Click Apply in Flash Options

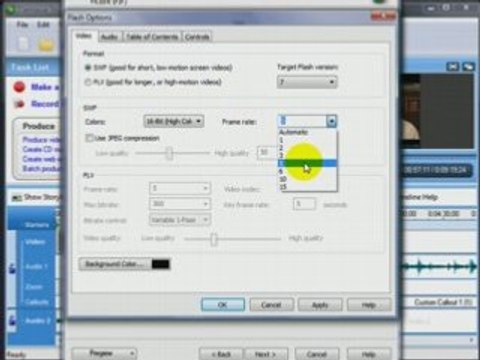pos(320,305)
